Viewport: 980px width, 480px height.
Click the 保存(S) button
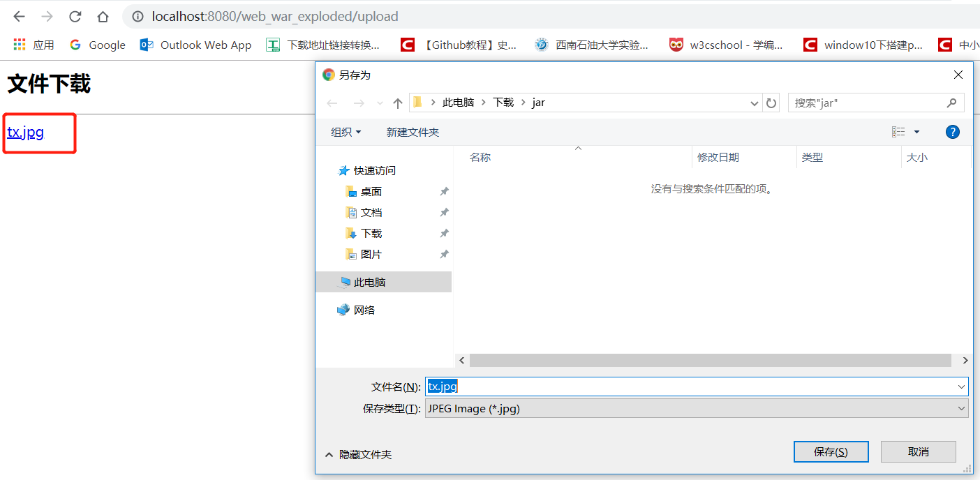[831, 451]
